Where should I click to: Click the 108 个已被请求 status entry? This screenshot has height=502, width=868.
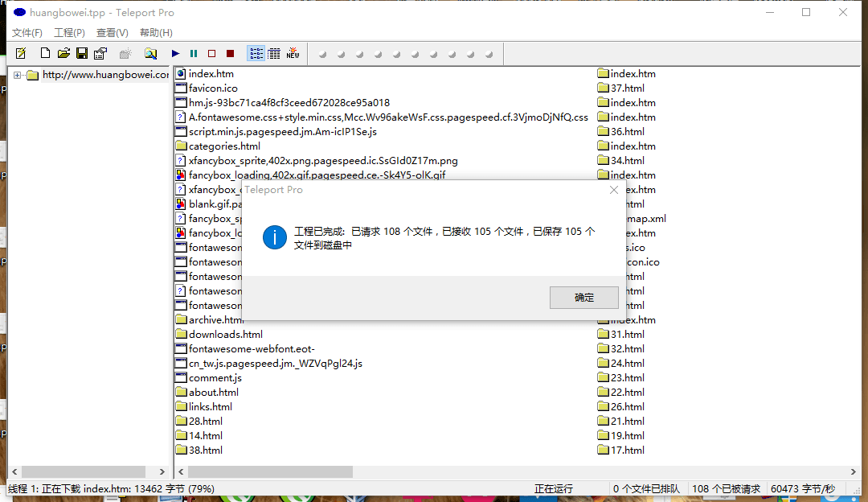(726, 488)
